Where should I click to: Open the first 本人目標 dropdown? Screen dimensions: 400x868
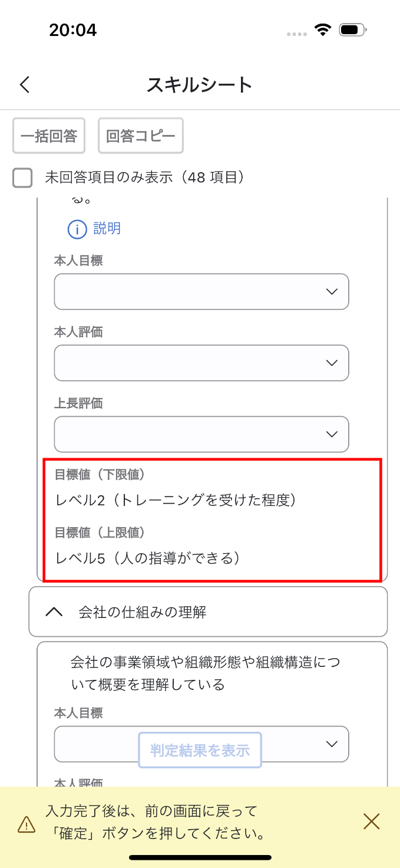201,291
